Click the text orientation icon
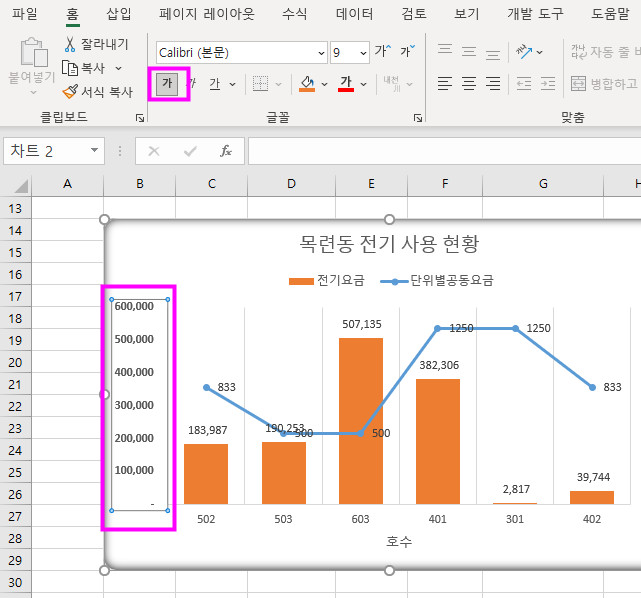 (525, 52)
